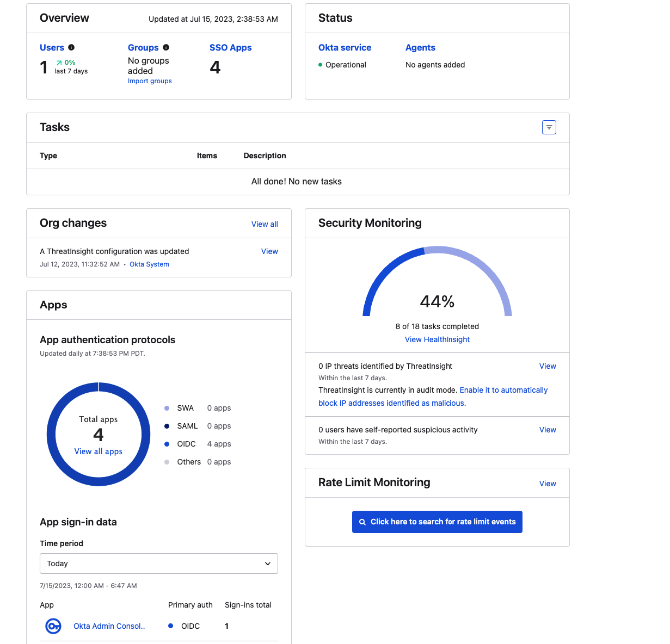Open the Tasks filter icon
670x644 pixels.
pyautogui.click(x=549, y=127)
